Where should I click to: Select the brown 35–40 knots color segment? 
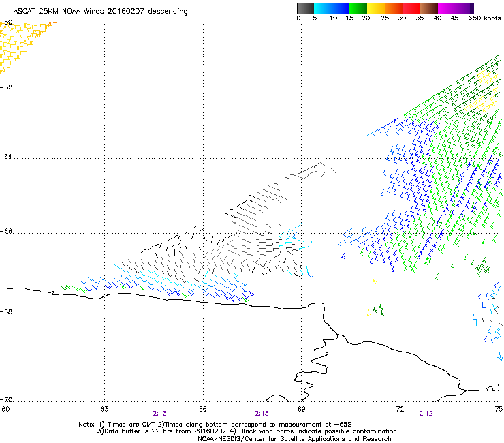pos(429,8)
